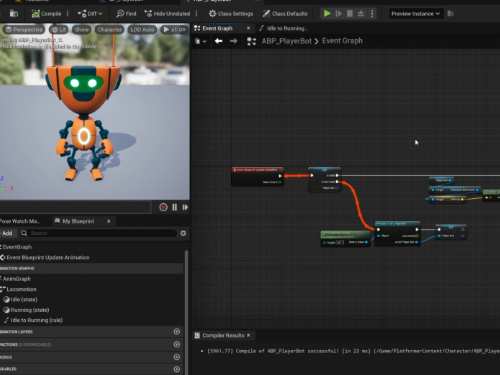
Task: Click the stop simulation icon in toolbar
Action: tap(349, 13)
